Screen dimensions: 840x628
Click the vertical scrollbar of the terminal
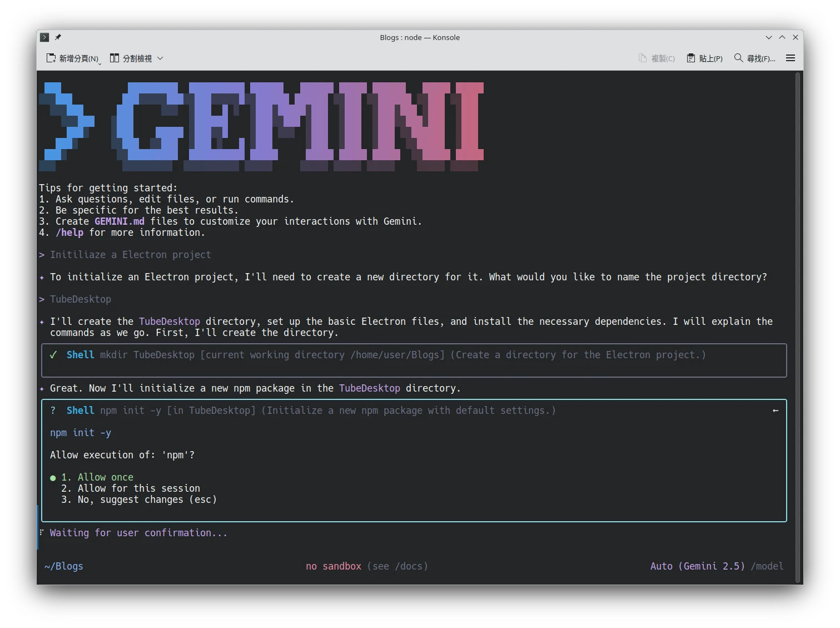click(x=798, y=323)
